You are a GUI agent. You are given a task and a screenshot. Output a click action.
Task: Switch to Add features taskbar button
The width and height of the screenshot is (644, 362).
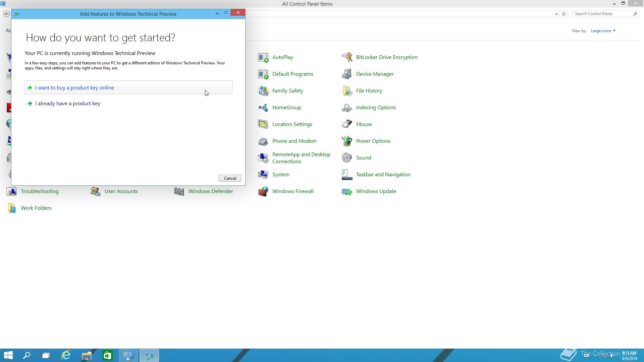[x=149, y=355]
